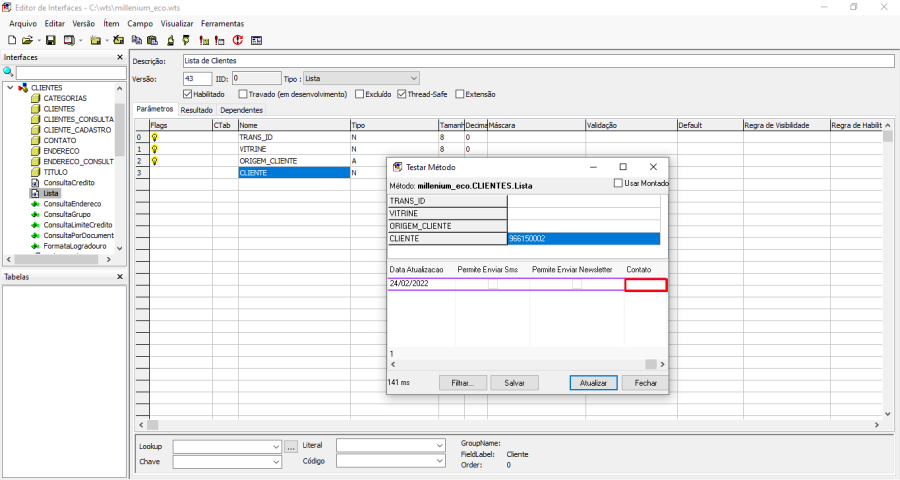Enable Usar Montado in Testar Método

618,183
